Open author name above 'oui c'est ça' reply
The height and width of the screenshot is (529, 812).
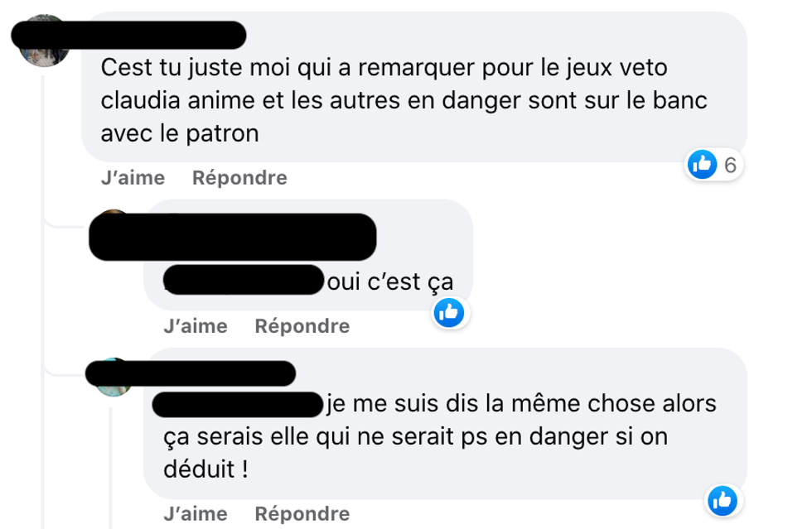(x=233, y=237)
